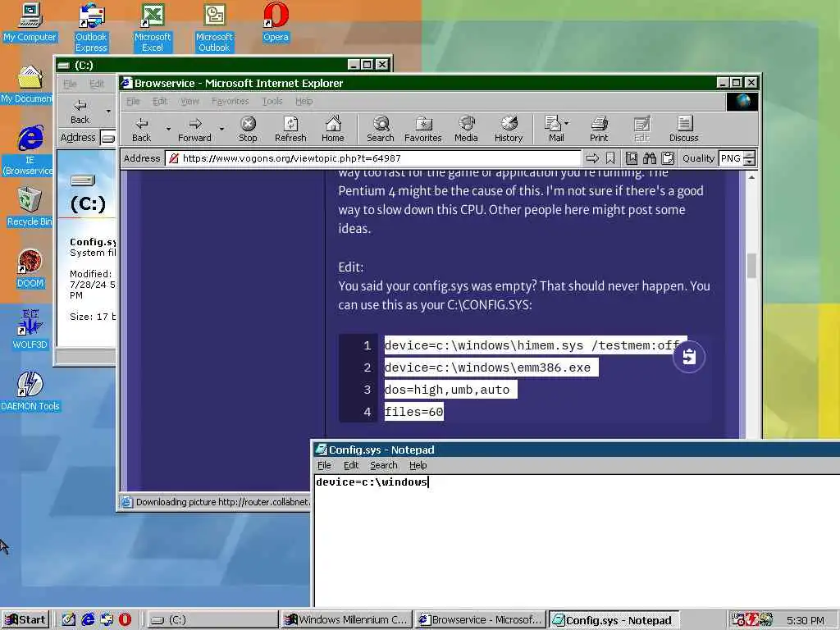This screenshot has width=840, height=630.
Task: Adjust the Quality PNG stepper
Action: [750, 158]
